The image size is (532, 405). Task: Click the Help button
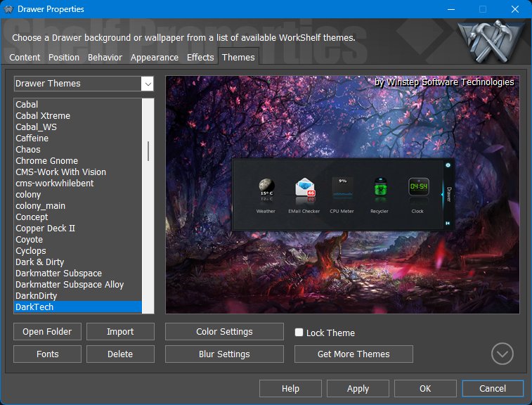290,388
